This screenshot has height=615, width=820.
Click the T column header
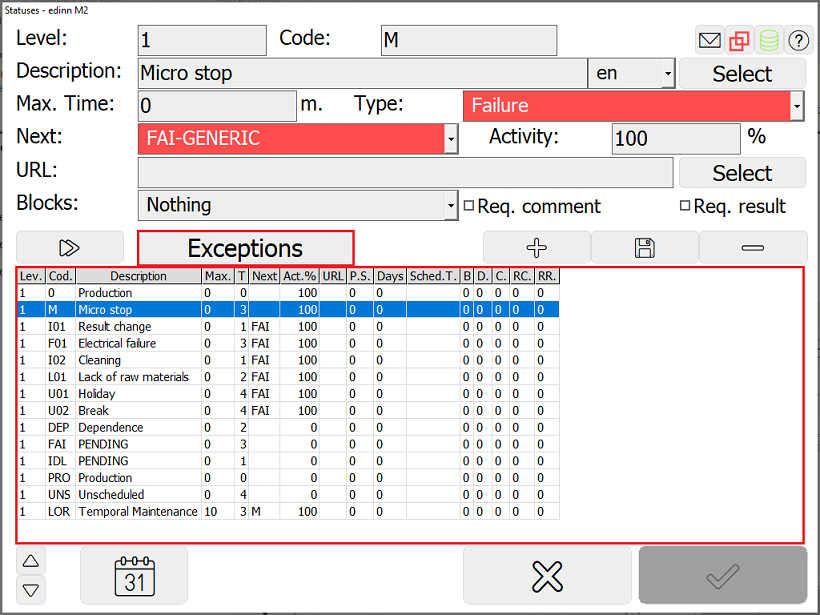click(242, 276)
